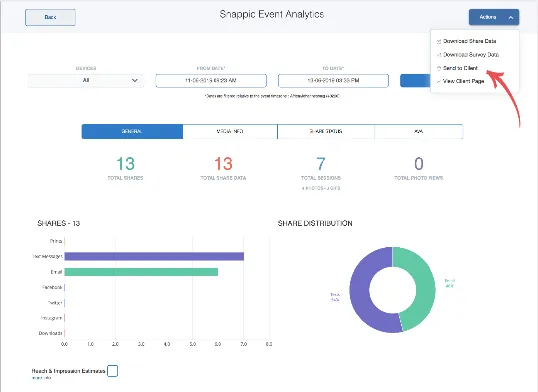Choose Download Share Data from menu
The width and height of the screenshot is (538, 392).
[x=469, y=41]
